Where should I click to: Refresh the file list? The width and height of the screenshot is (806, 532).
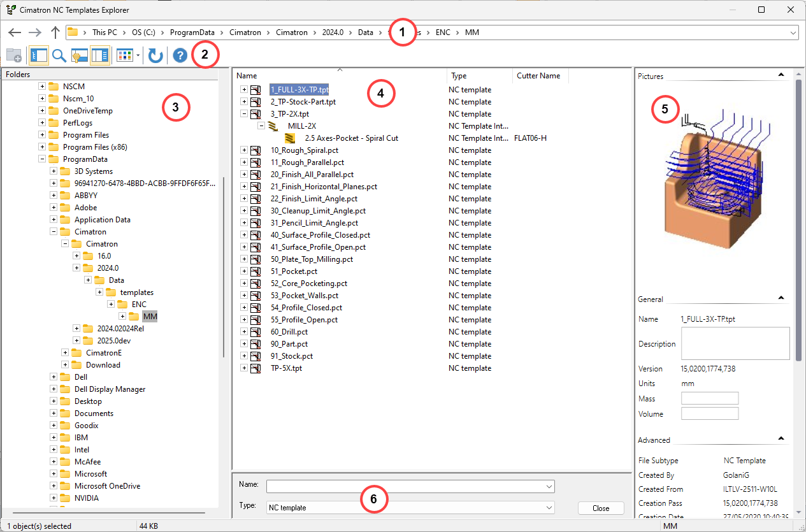coord(155,56)
